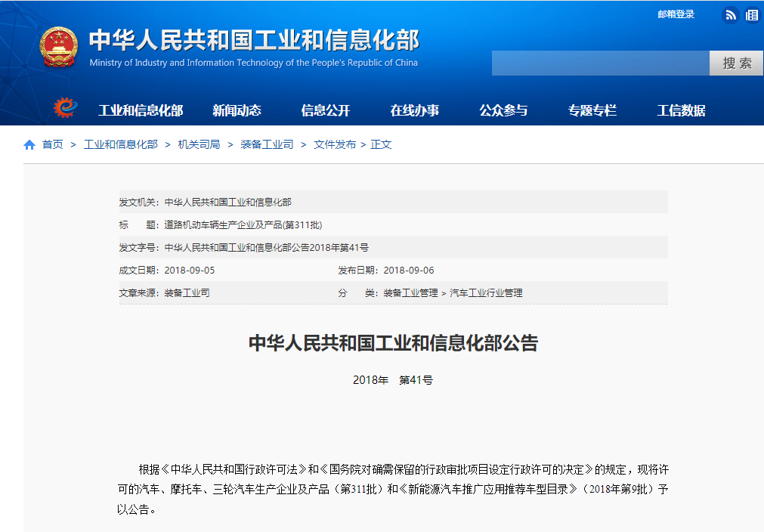Open the newspaper reading icon at top right
Screen dimensions: 764x532
753,14
